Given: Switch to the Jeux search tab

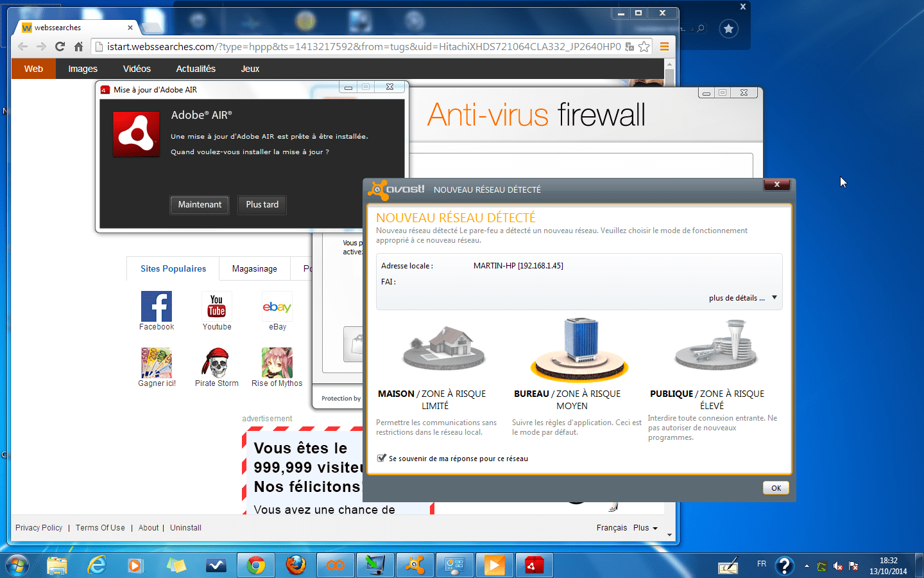Looking at the screenshot, I should [x=250, y=69].
